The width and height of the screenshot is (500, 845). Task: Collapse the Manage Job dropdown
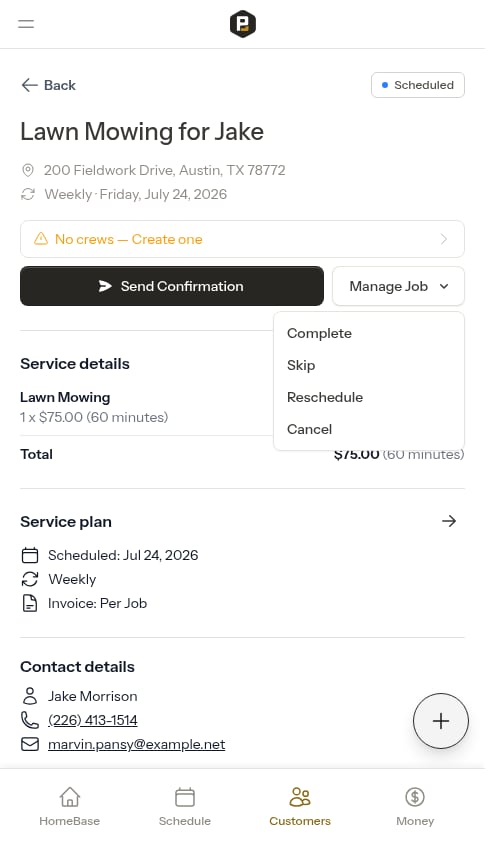click(398, 286)
